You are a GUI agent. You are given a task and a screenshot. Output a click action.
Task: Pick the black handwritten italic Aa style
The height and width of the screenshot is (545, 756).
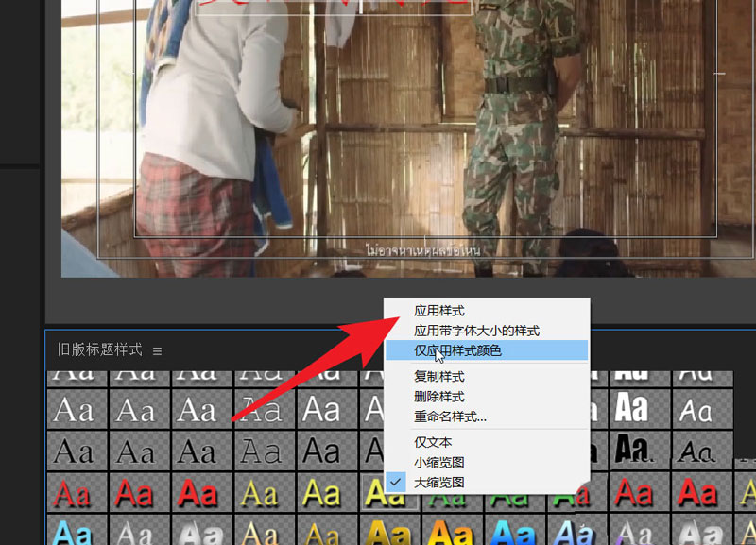click(702, 451)
